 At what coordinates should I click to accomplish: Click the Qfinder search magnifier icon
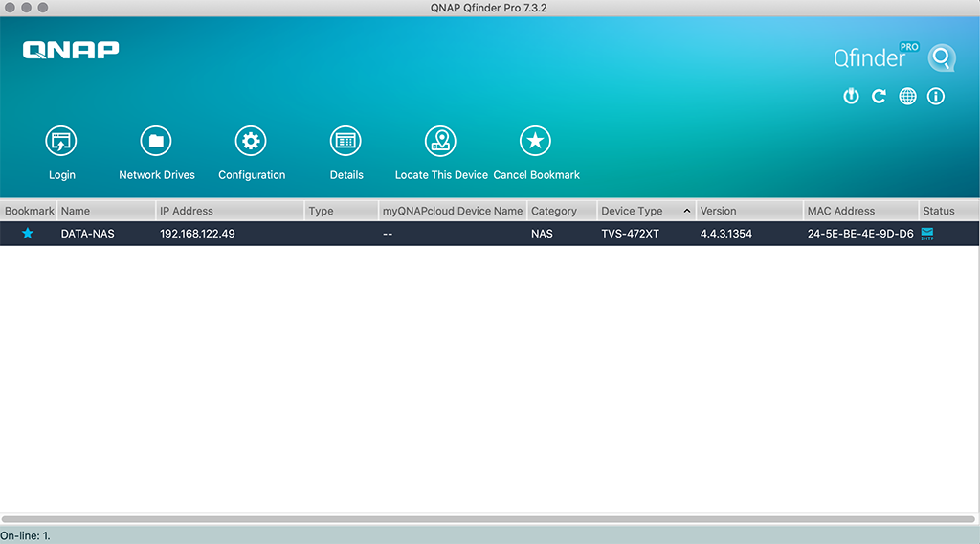(942, 57)
